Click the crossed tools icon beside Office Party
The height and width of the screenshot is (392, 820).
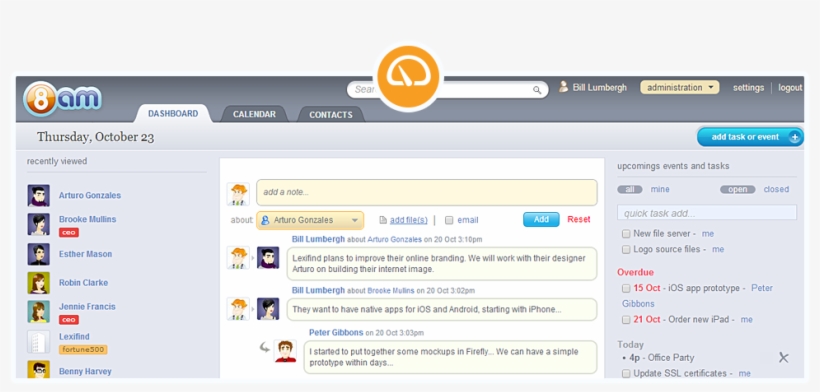click(783, 358)
